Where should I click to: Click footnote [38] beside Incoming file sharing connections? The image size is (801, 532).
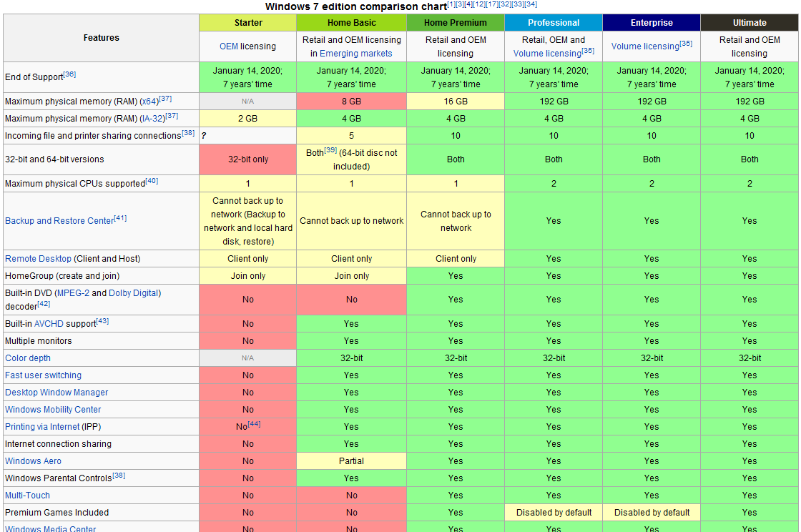[188, 133]
